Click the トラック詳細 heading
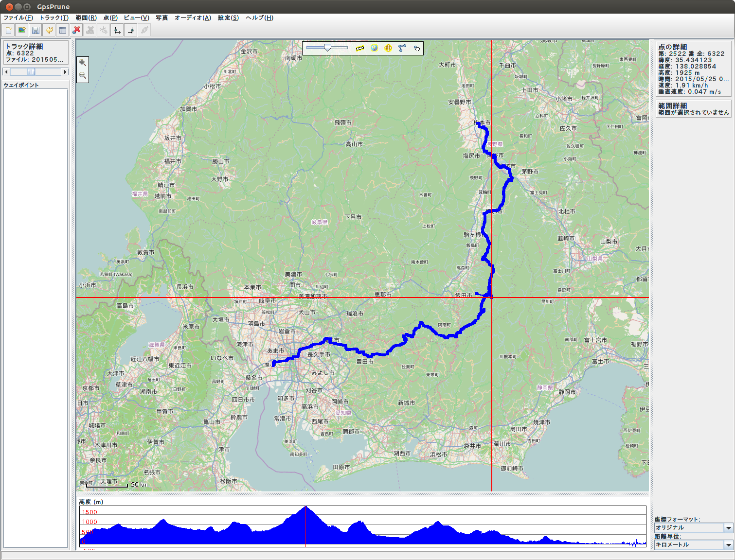 [x=24, y=47]
